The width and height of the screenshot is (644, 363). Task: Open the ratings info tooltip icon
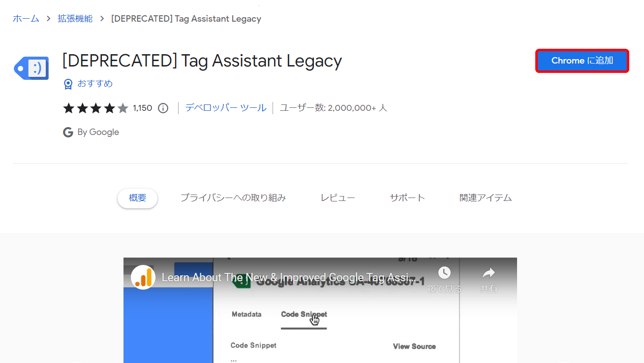(163, 108)
